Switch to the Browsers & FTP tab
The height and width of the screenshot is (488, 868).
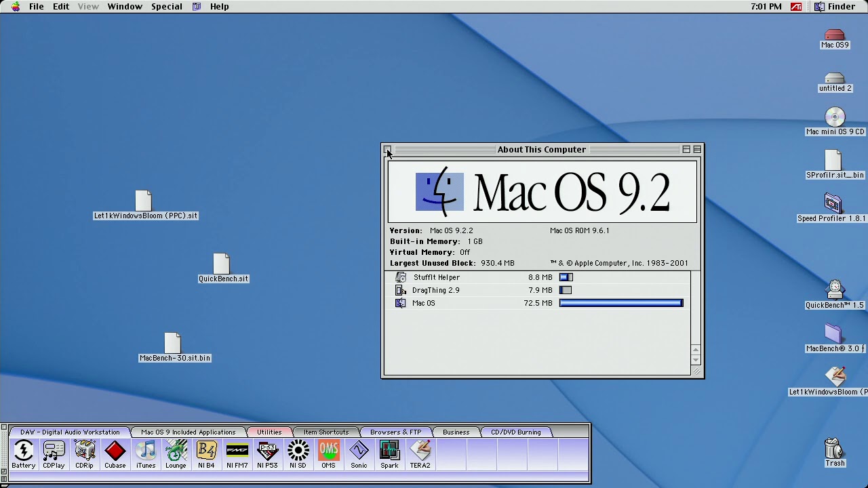tap(395, 432)
